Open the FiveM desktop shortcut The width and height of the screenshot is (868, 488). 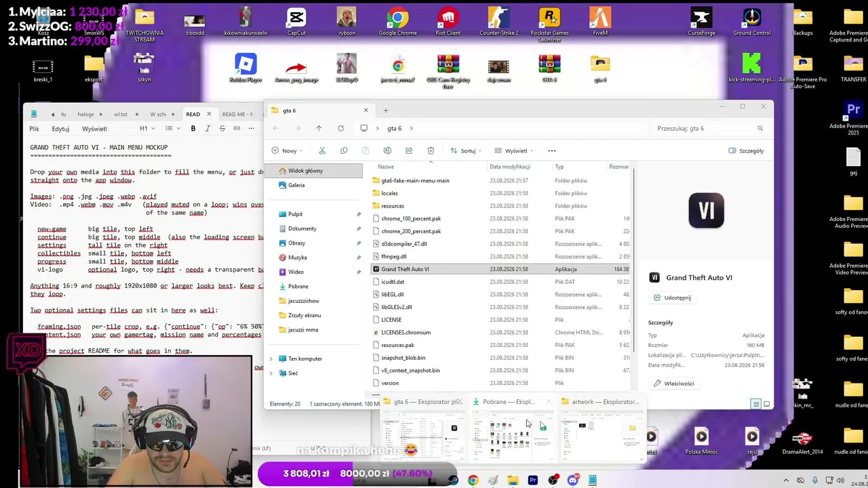pos(600,21)
